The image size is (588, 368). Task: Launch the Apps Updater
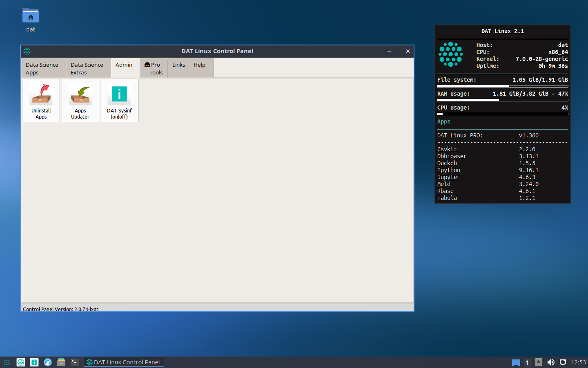click(80, 101)
